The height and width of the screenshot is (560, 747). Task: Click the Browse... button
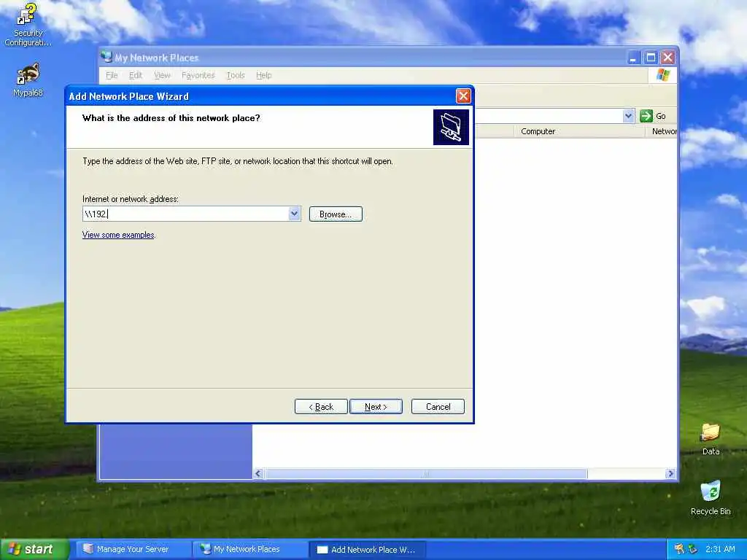[x=336, y=214]
